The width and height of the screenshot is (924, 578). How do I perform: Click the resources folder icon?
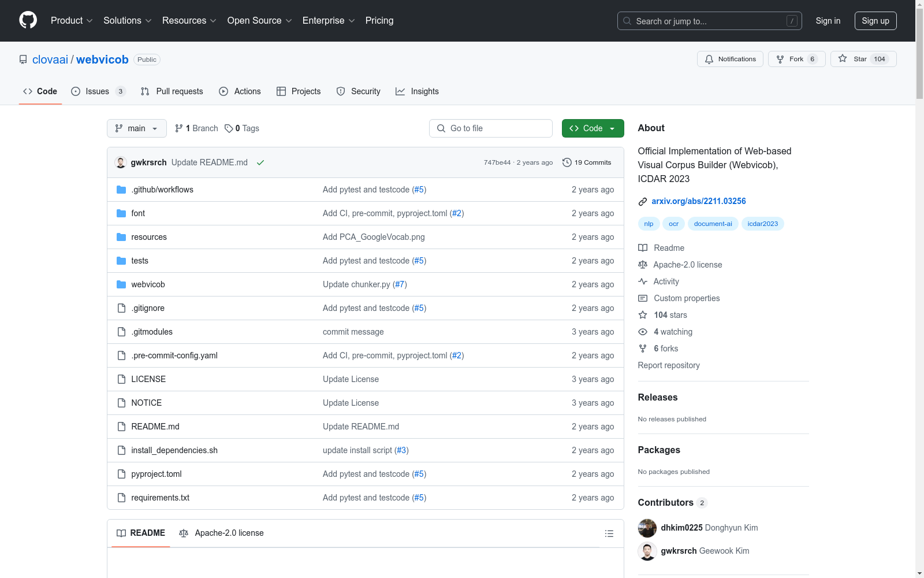tap(121, 237)
